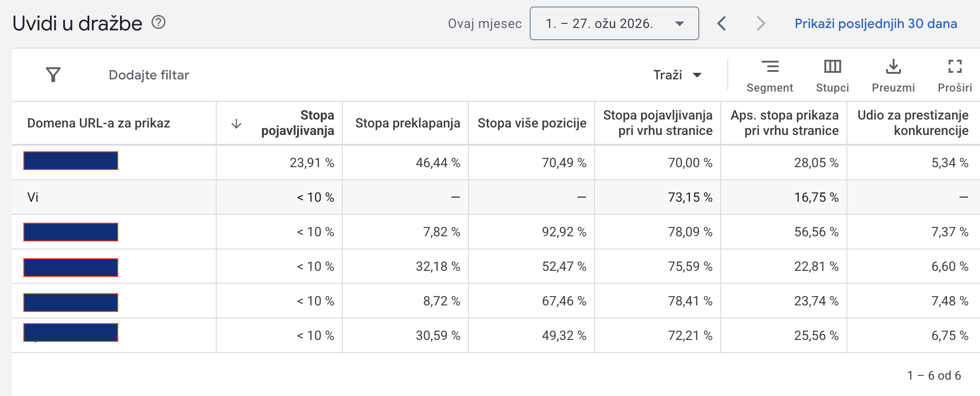Open the Stupci column settings
This screenshot has width=980, height=396.
pos(832,76)
